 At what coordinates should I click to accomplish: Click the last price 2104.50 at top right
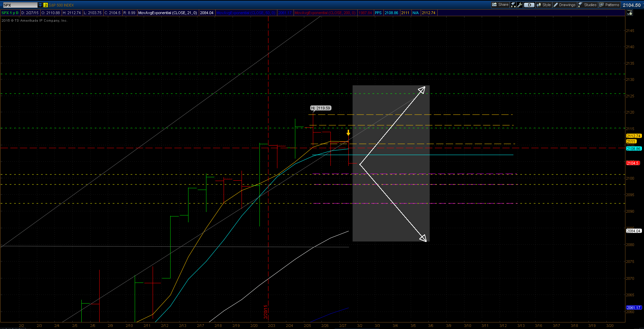point(632,5)
